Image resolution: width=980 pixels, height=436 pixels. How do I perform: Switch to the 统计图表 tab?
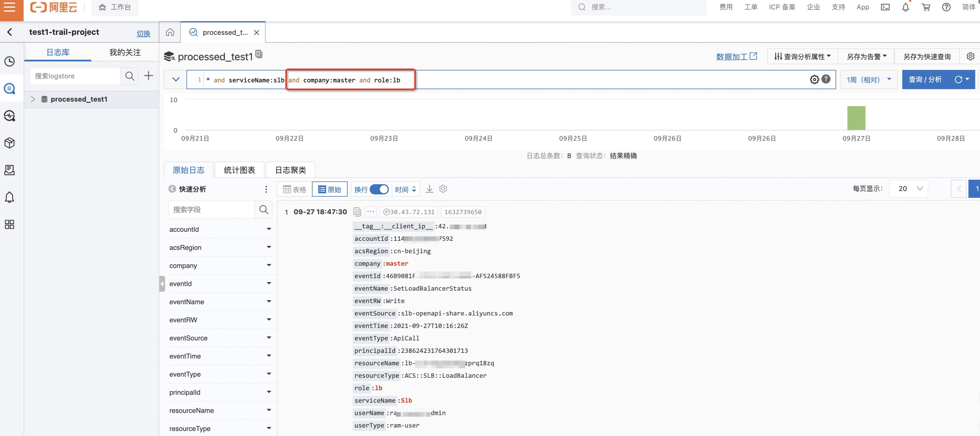click(x=239, y=170)
